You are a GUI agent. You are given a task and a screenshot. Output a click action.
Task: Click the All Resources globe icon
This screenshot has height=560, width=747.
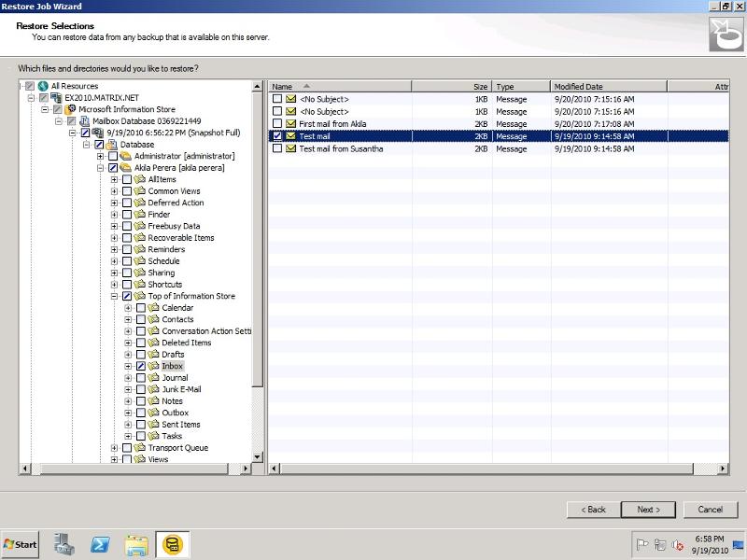point(43,86)
